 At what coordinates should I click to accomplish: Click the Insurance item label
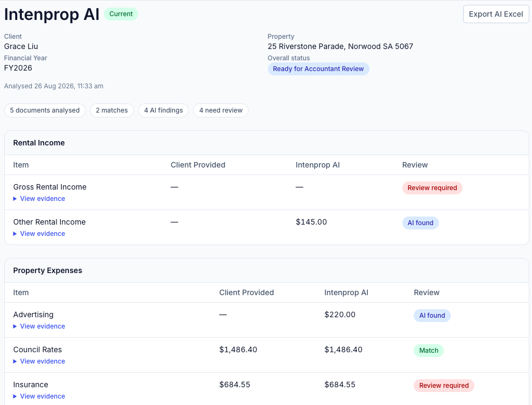tap(31, 385)
